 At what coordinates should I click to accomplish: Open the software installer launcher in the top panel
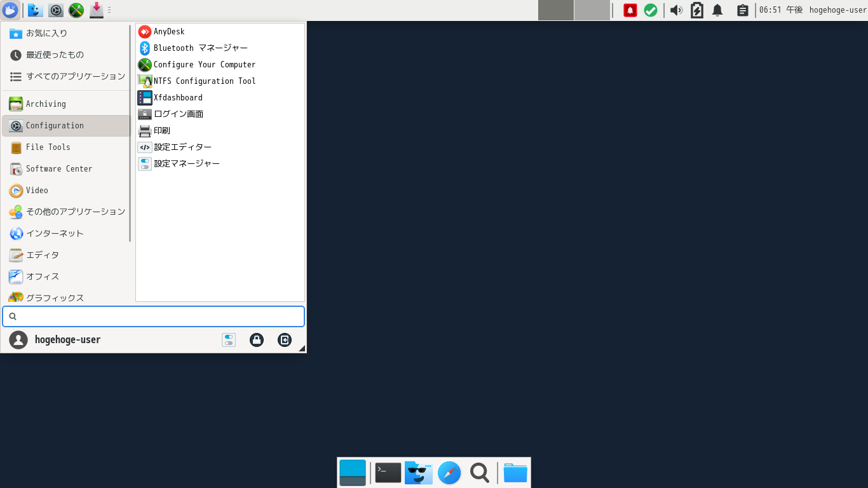pyautogui.click(x=97, y=10)
